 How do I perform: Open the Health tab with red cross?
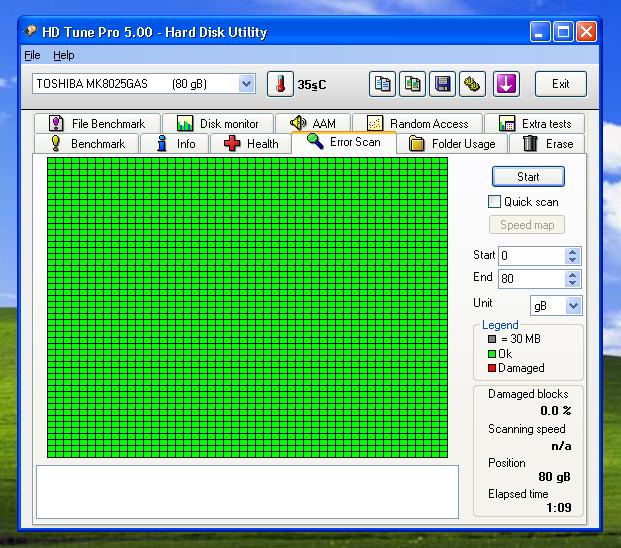(x=250, y=144)
